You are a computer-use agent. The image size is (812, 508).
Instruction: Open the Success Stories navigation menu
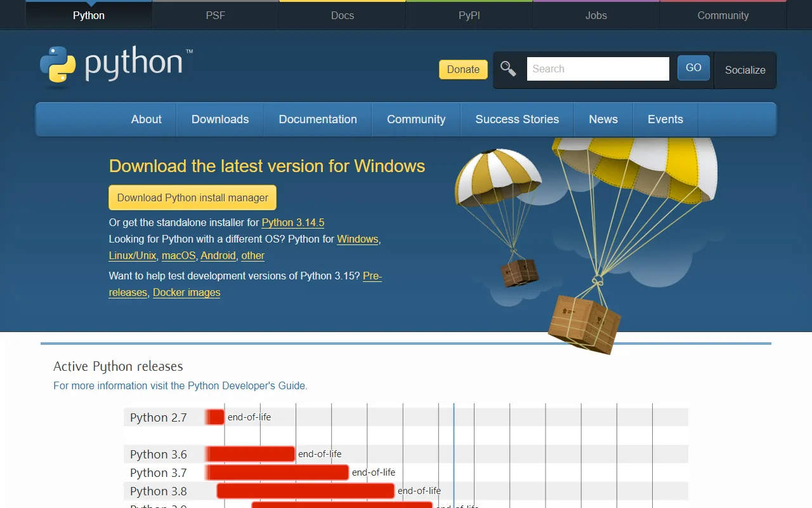pos(517,119)
